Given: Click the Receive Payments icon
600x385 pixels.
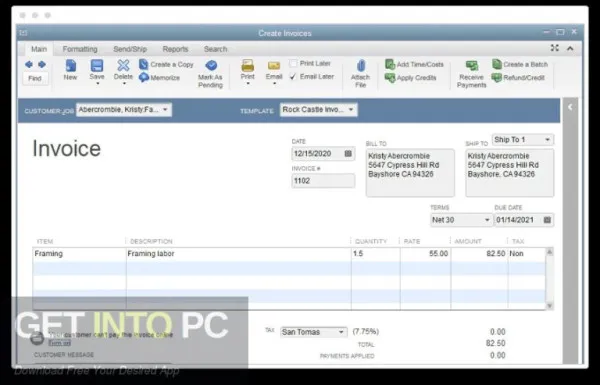Looking at the screenshot, I should pyautogui.click(x=472, y=66).
